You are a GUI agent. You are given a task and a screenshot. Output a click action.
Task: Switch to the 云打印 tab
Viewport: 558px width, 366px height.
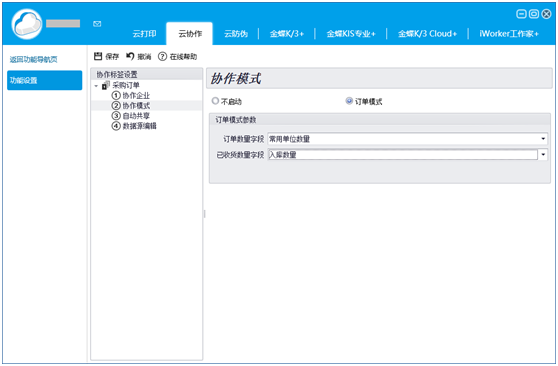[x=144, y=34]
